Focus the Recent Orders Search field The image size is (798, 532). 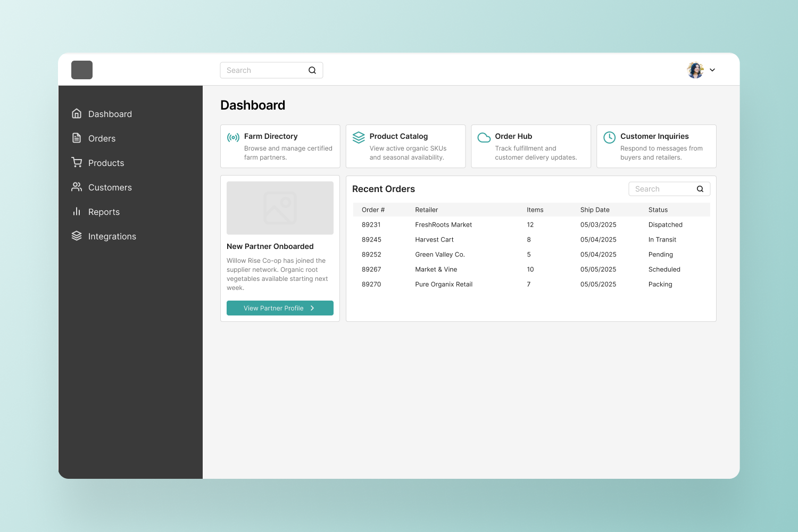(669, 189)
